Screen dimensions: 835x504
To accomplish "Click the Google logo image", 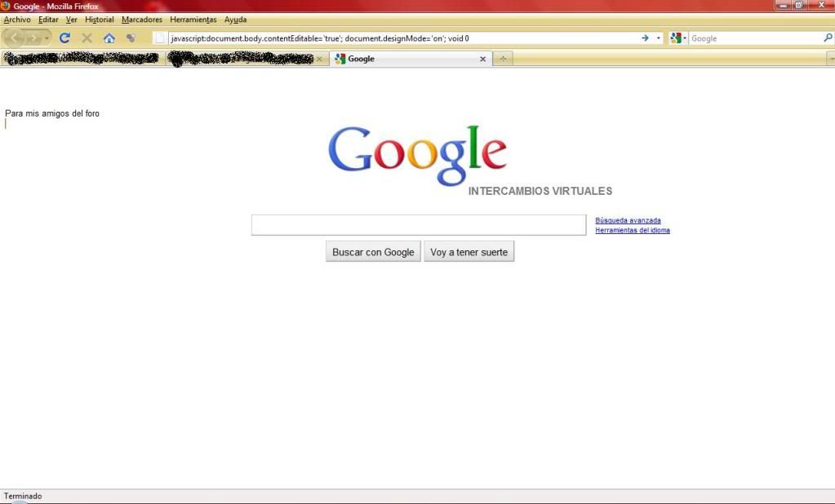I will click(x=418, y=156).
